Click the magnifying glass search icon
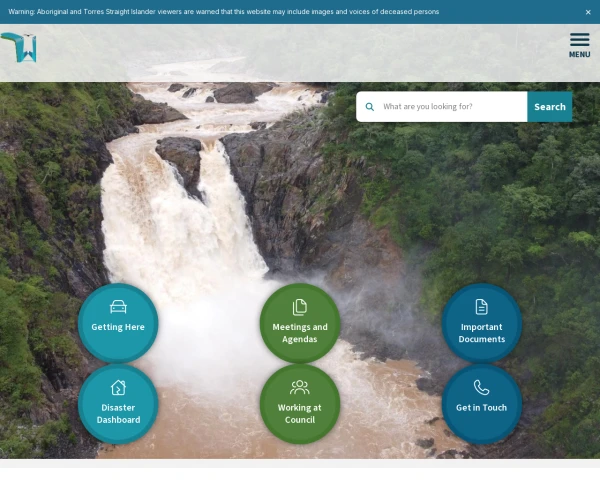Viewport: 600px width, 480px height. [370, 107]
